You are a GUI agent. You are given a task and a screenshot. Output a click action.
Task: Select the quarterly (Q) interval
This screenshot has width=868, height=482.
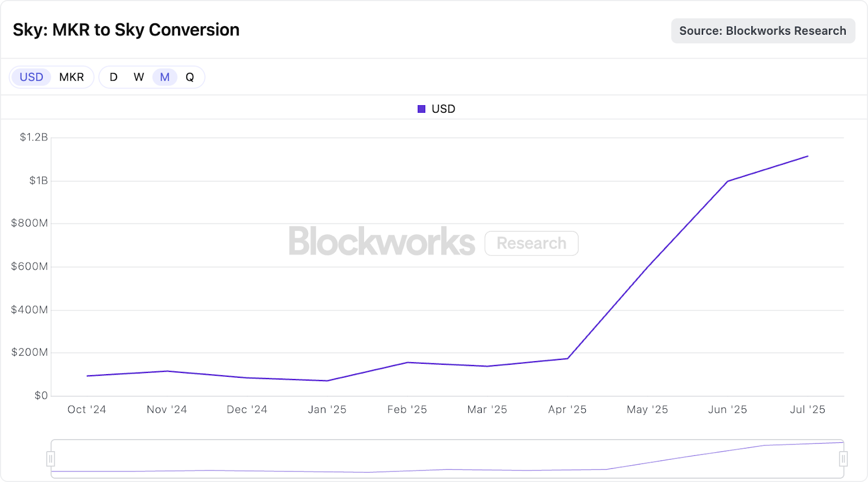pos(190,77)
